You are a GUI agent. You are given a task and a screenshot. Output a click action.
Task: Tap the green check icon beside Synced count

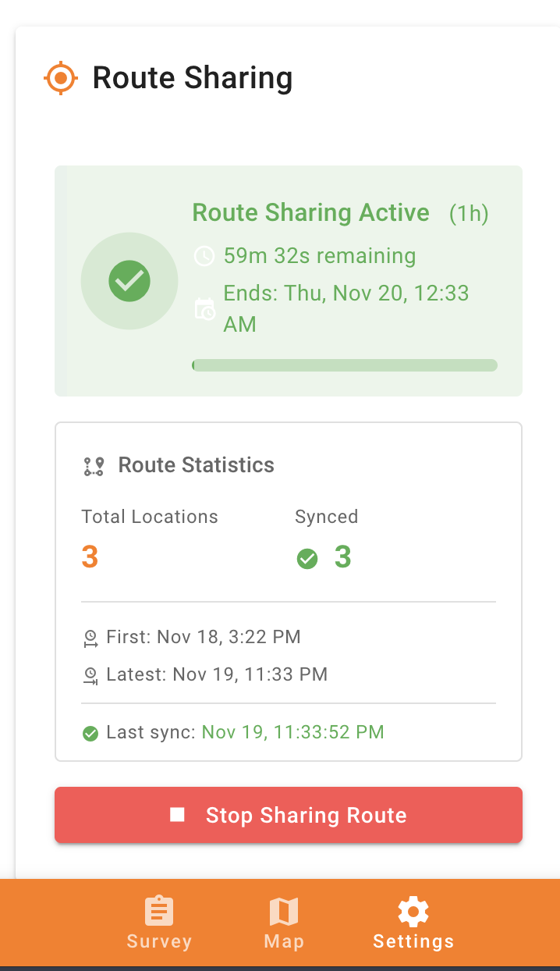(x=307, y=558)
